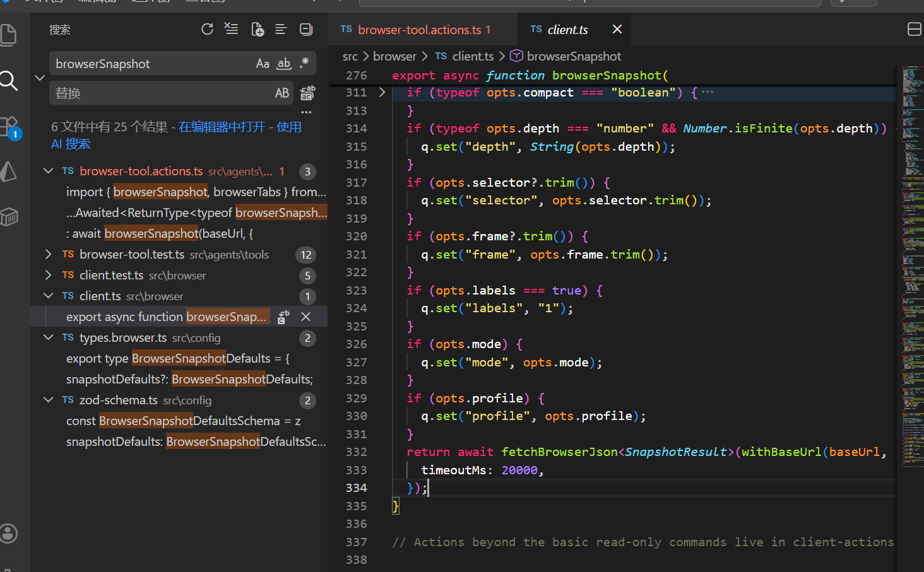Viewport: 924px width, 572px height.
Task: Toggle Match Case in search box
Action: (263, 64)
